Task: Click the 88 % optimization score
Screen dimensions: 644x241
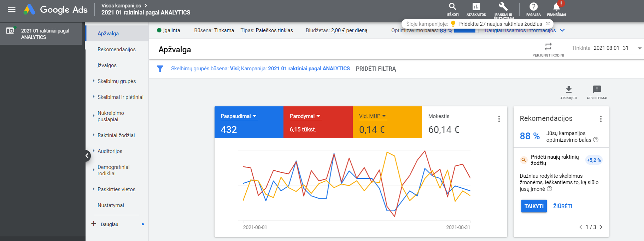Action: 529,136
